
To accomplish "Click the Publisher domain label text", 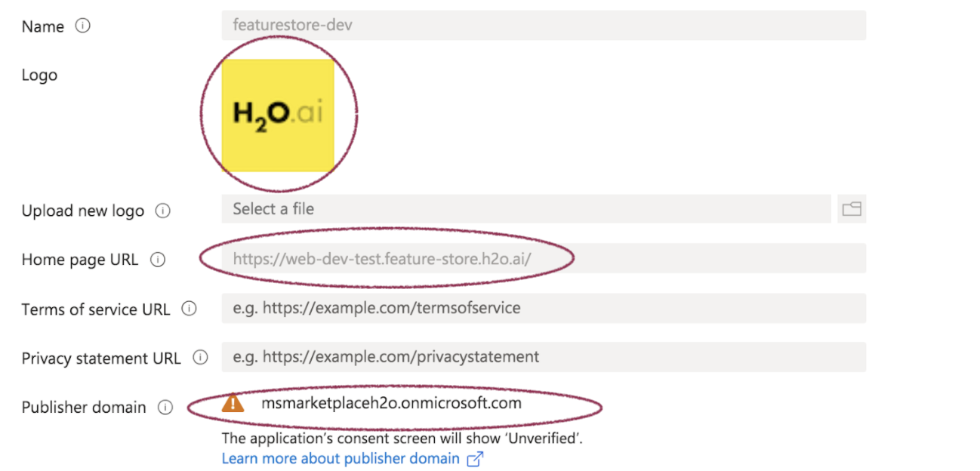I will pyautogui.click(x=84, y=407).
